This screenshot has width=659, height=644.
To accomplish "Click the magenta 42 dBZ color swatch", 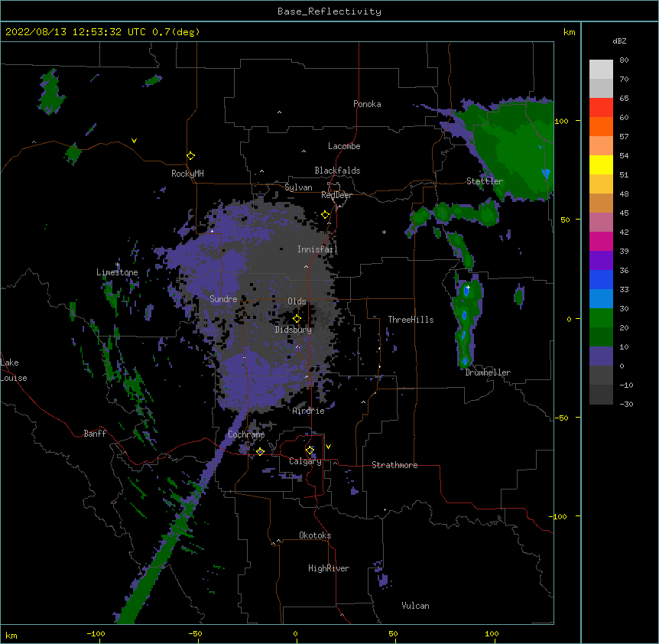I will click(x=601, y=241).
